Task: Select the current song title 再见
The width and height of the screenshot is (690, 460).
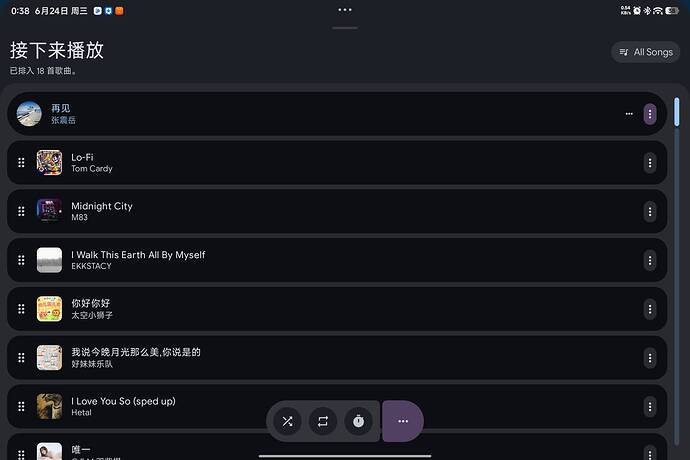Action: 61,108
